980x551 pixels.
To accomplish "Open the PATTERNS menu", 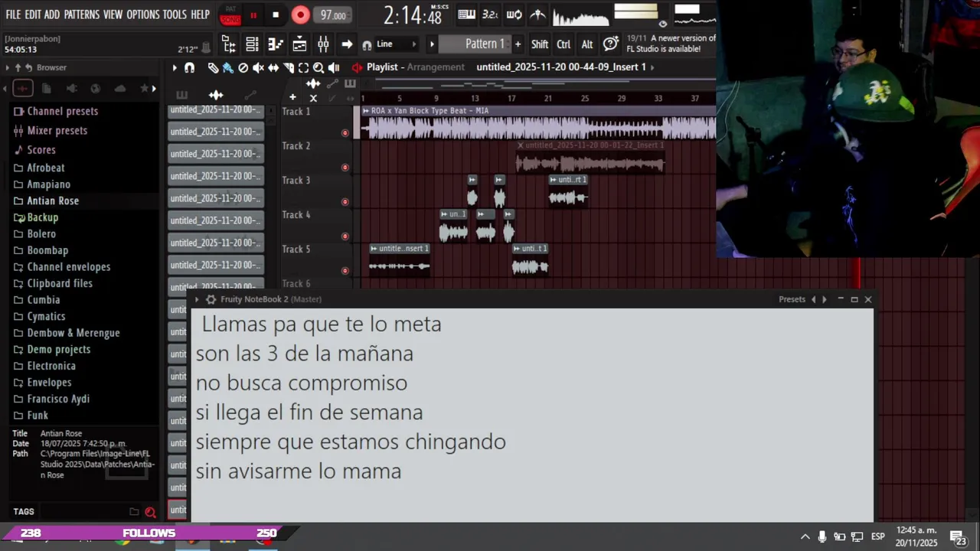I will click(x=81, y=15).
